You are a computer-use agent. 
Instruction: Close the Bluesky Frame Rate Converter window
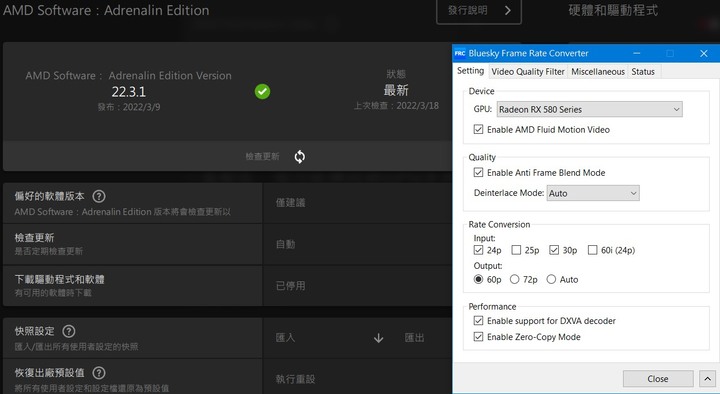tap(703, 53)
